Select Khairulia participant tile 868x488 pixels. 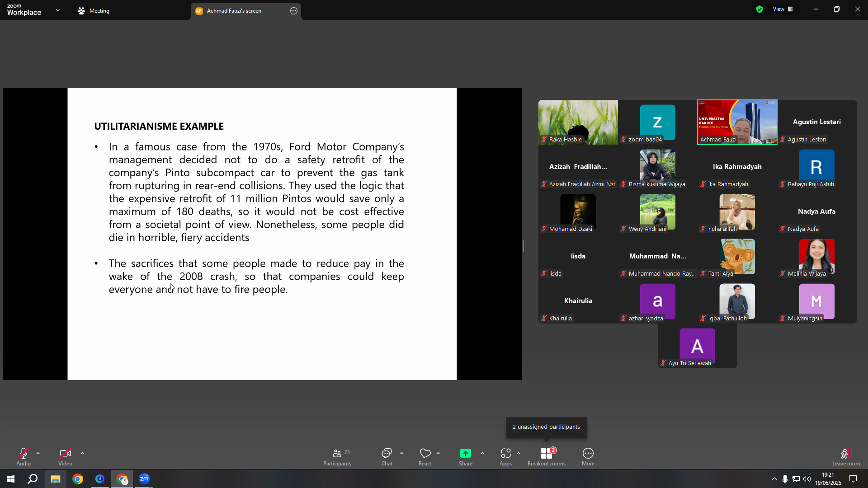(578, 301)
